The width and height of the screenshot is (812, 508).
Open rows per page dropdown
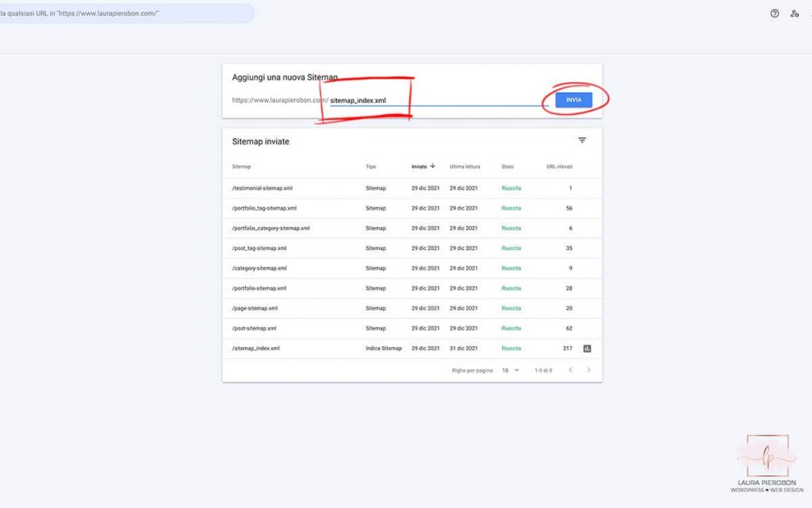coord(510,370)
